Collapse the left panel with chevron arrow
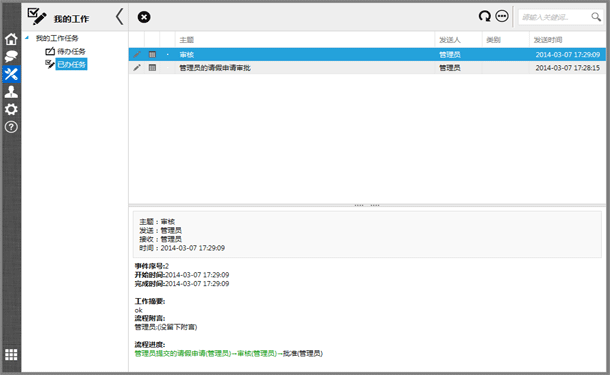This screenshot has height=375, width=610. (x=119, y=17)
